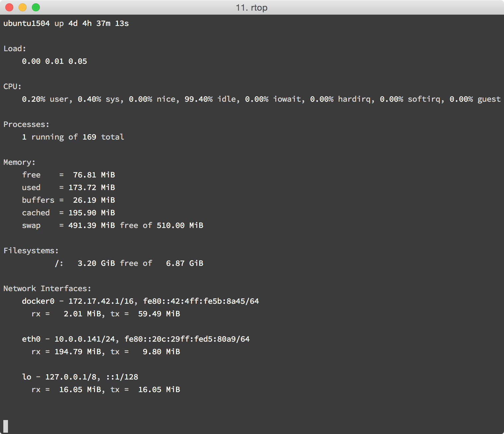The height and width of the screenshot is (434, 504).
Task: Click the docker0 interface name
Action: click(x=38, y=301)
